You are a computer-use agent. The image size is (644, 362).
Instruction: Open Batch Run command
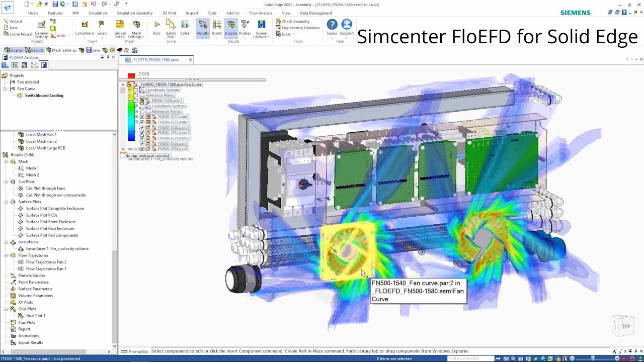pyautogui.click(x=171, y=29)
